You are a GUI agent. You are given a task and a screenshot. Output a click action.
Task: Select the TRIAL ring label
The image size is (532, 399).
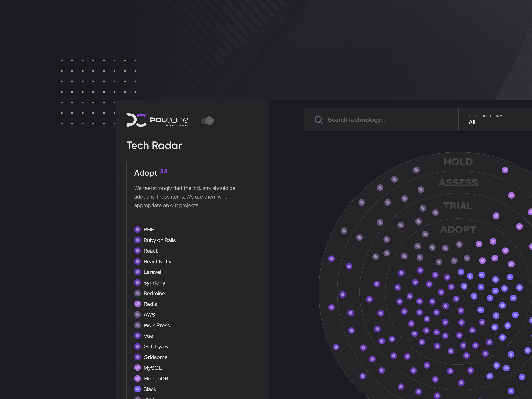[458, 206]
